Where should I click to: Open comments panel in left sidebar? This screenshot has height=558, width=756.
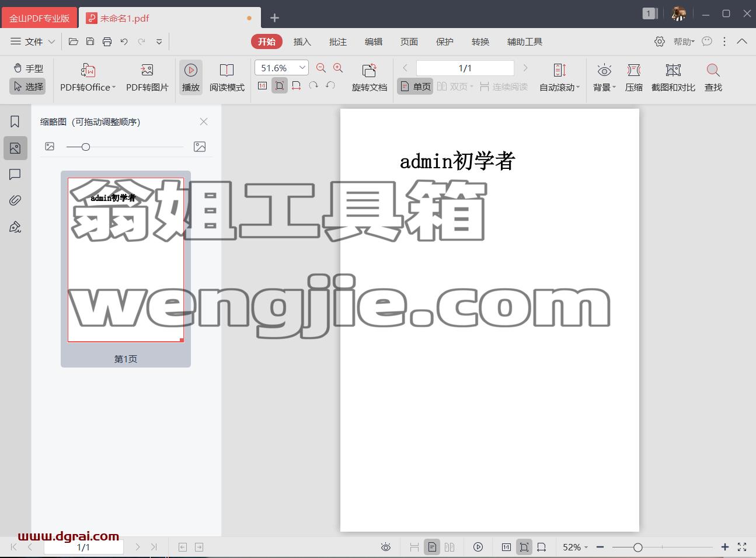[15, 174]
